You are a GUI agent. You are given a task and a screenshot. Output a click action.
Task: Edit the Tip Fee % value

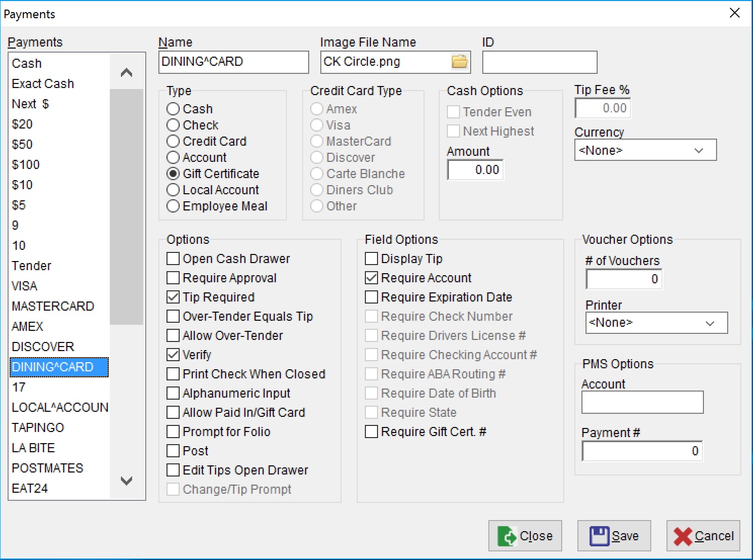[602, 108]
